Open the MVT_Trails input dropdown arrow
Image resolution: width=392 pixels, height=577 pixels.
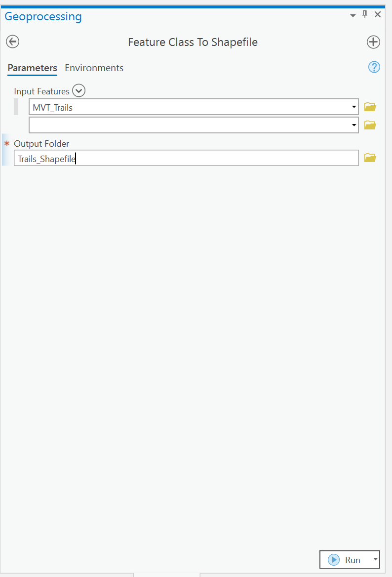pyautogui.click(x=353, y=107)
